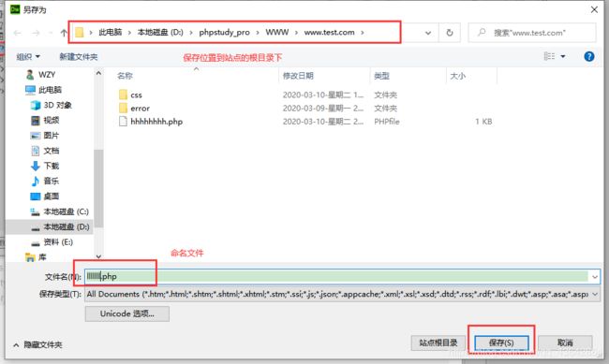Click the error folder icon
609x364 pixels.
(x=123, y=108)
